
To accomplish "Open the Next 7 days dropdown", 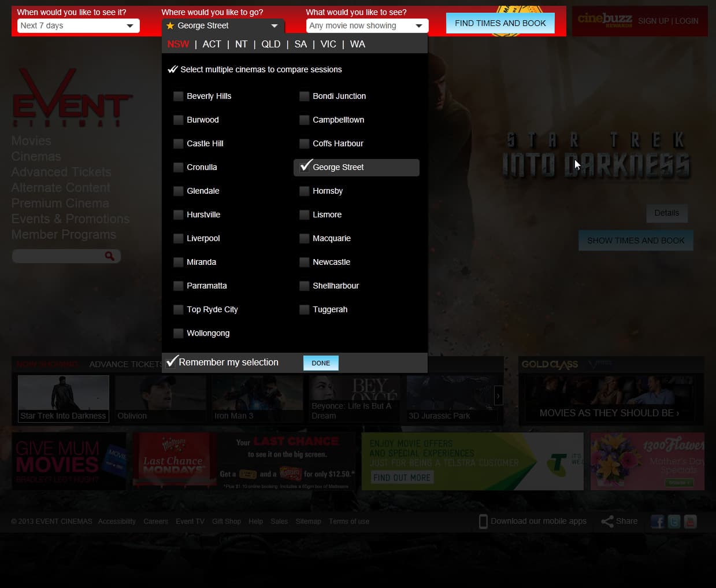I will (x=78, y=25).
